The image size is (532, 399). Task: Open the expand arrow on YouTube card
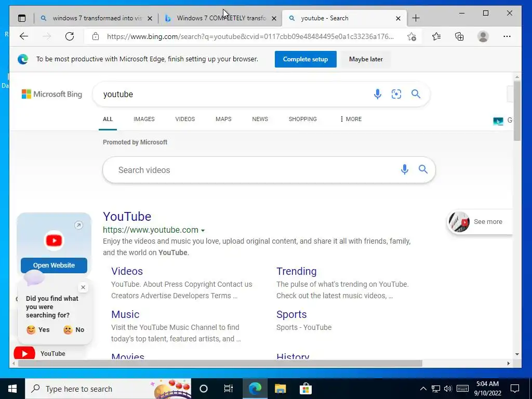[78, 225]
